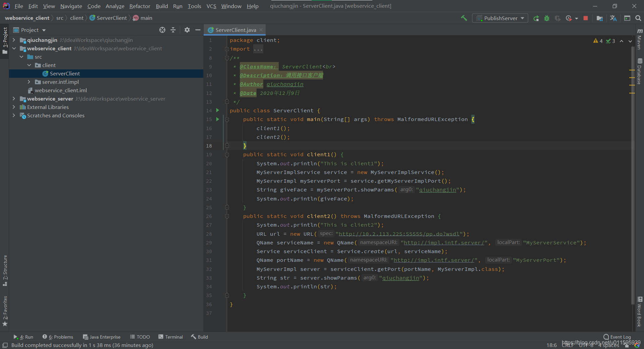Click the Rerun PublishServer icon
This screenshot has height=349, width=644.
click(x=536, y=18)
